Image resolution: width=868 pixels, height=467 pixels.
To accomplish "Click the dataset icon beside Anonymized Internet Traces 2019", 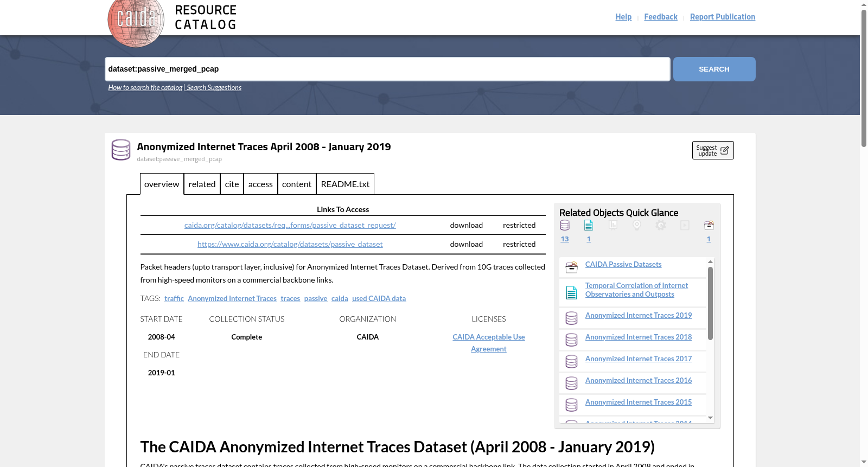I will coord(571,318).
